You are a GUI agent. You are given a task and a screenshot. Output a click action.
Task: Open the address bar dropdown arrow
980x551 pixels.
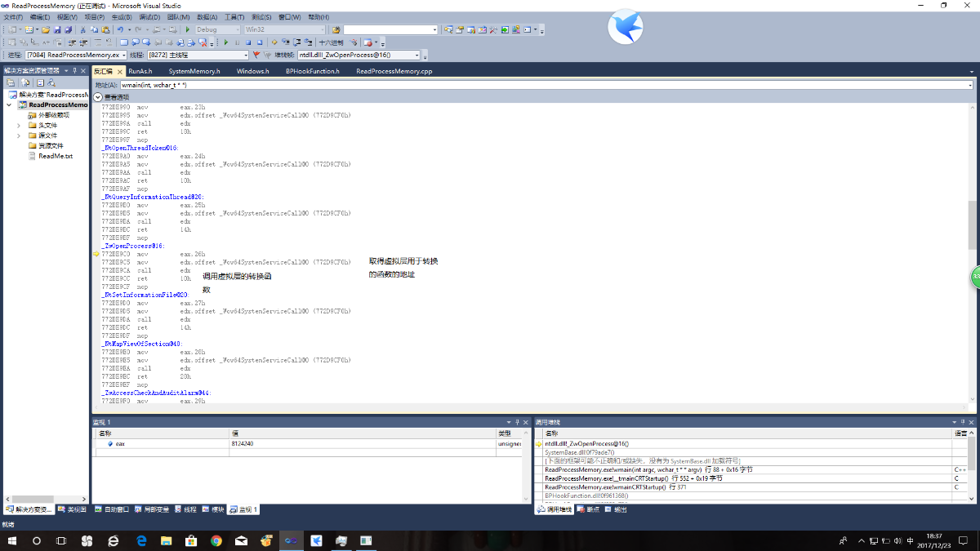coord(970,85)
